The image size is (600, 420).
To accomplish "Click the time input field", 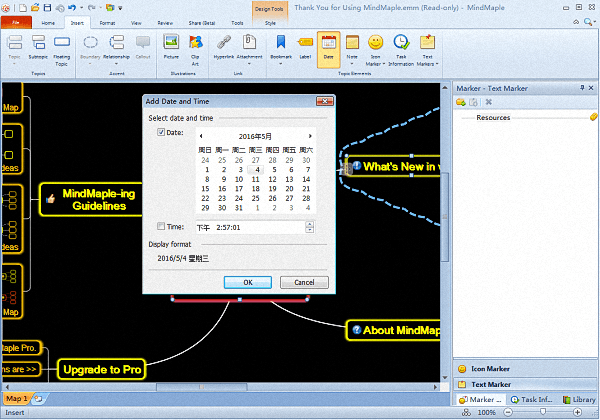I will click(x=251, y=227).
